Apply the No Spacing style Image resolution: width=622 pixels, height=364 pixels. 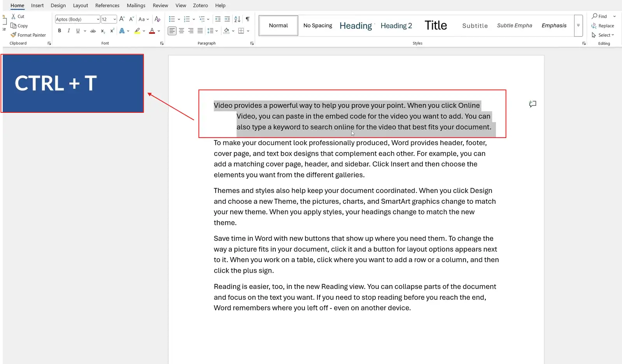tap(318, 26)
